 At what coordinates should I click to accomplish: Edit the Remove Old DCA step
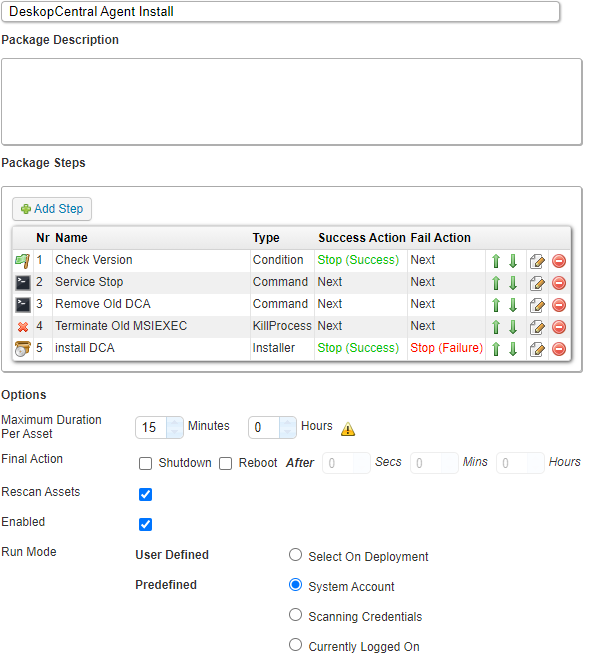coord(537,305)
